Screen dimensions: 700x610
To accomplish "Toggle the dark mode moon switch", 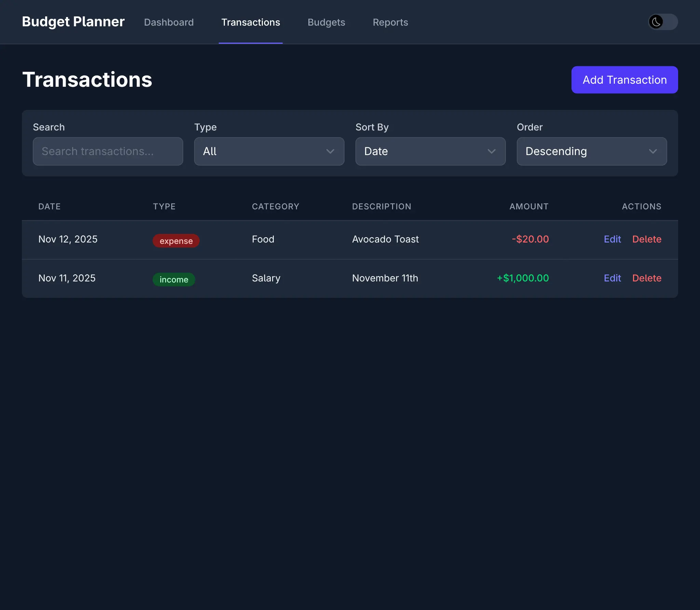I will (x=662, y=22).
